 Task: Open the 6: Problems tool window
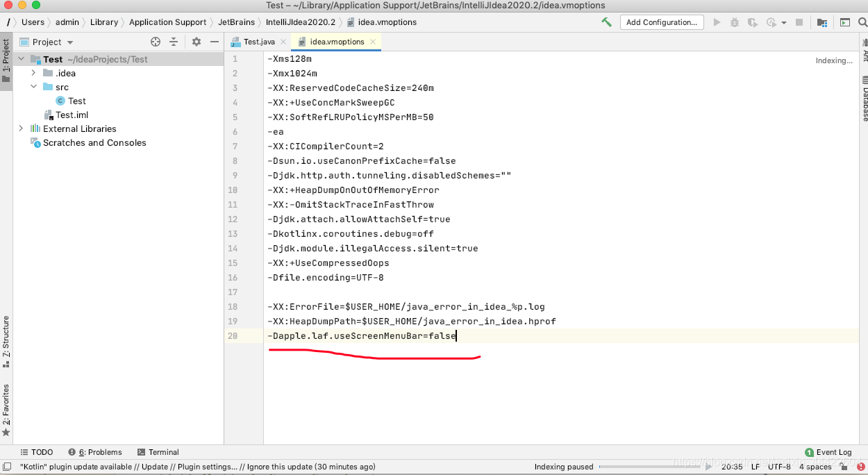tap(94, 452)
